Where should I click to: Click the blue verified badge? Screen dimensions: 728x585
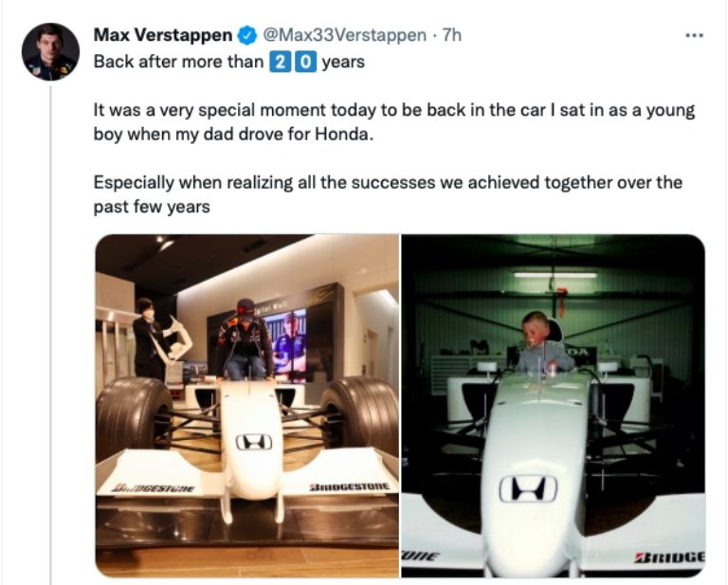[246, 36]
